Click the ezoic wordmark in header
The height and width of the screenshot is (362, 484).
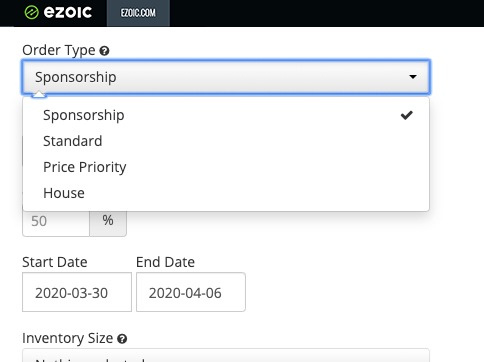pos(68,13)
